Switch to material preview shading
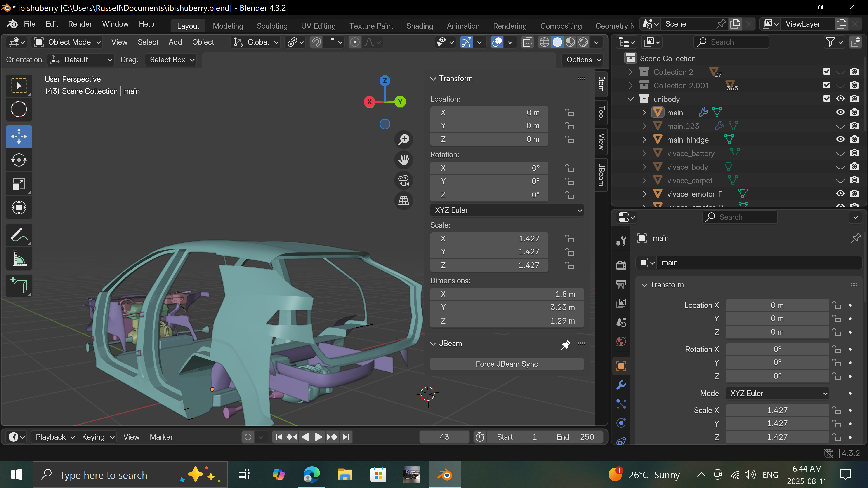 tap(570, 42)
